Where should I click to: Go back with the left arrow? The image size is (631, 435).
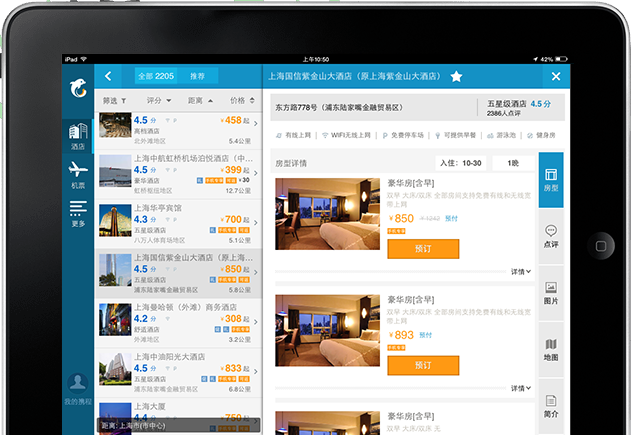[x=108, y=76]
